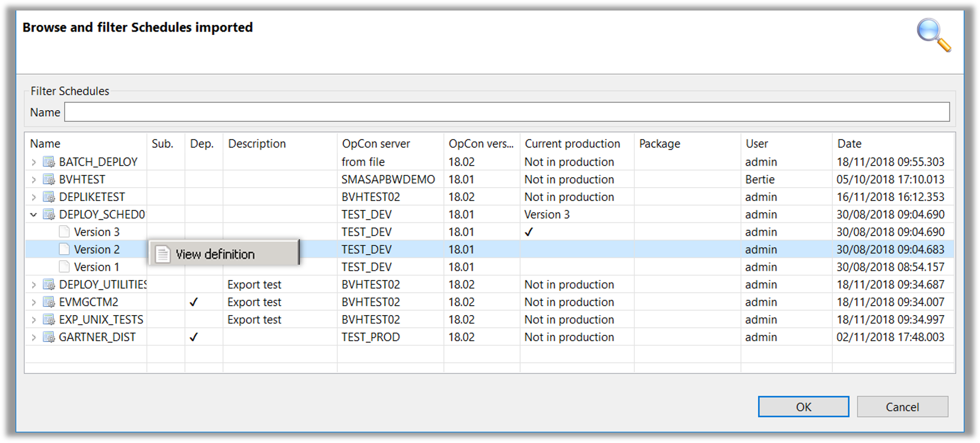Click date 18/11/2018 09:55.303
This screenshot has height=443, width=980.
coord(890,162)
